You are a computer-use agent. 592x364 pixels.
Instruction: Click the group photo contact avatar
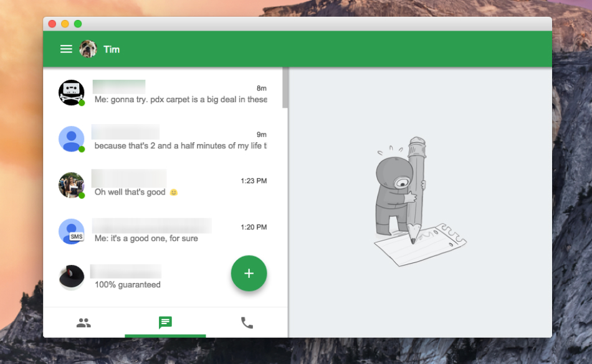point(71,185)
